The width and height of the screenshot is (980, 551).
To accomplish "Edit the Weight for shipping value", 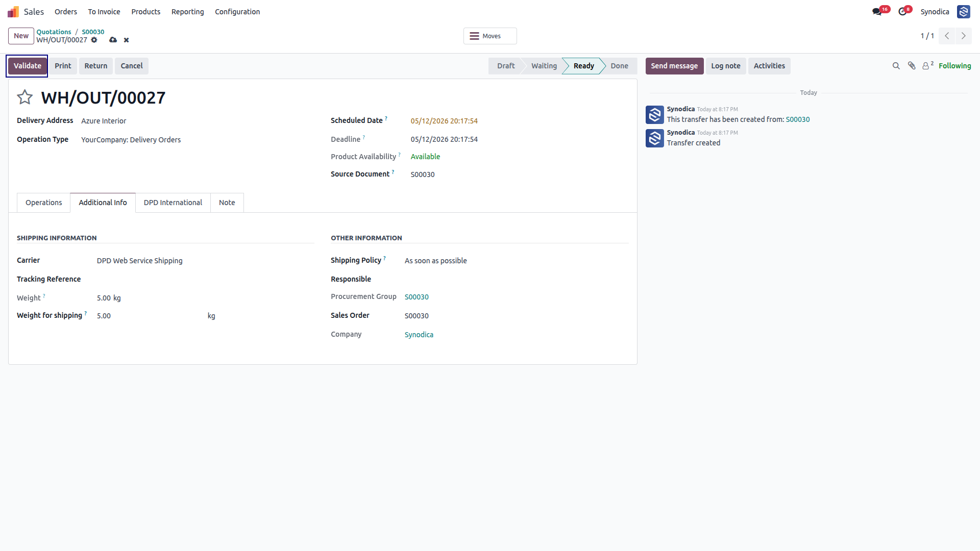I will (x=151, y=316).
